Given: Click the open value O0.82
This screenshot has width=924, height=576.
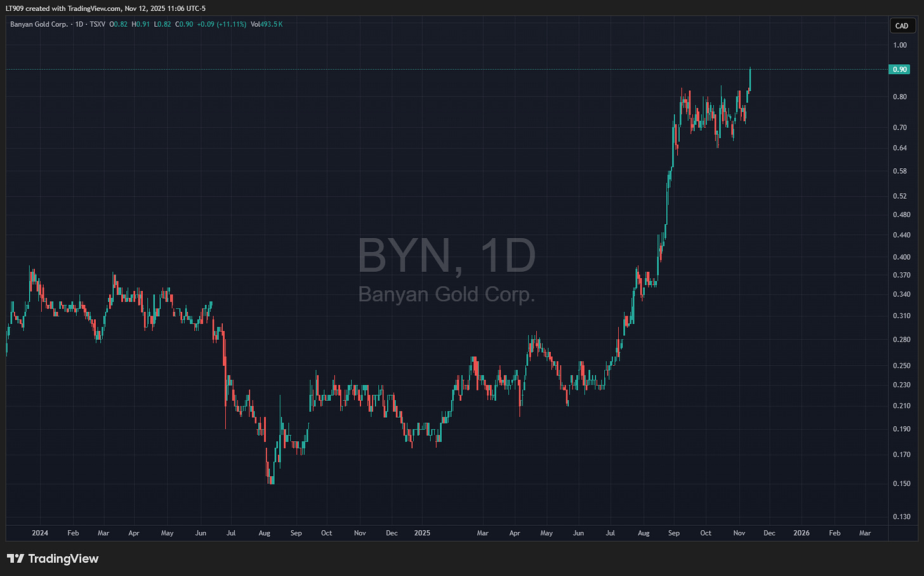Looking at the screenshot, I should coord(118,24).
